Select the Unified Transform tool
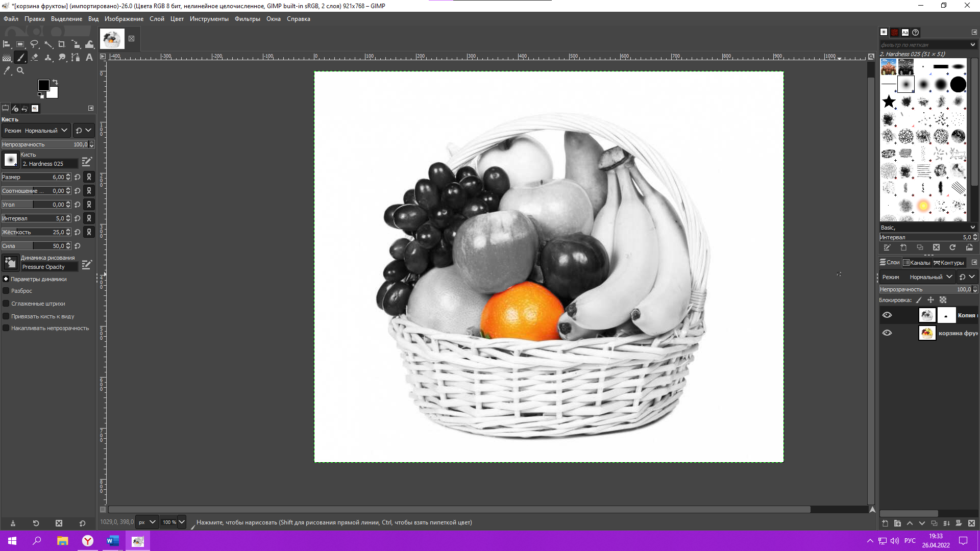Viewport: 980px width, 551px height. coord(76,44)
